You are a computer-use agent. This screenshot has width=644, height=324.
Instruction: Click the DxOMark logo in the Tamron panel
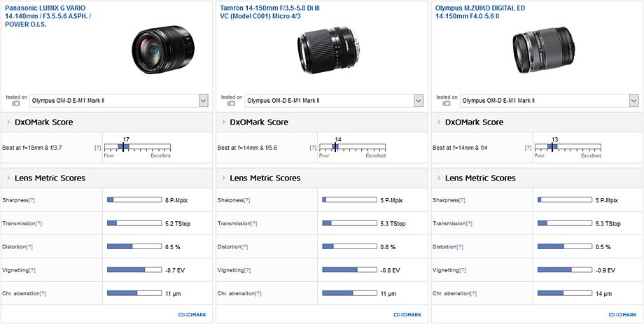(x=407, y=315)
